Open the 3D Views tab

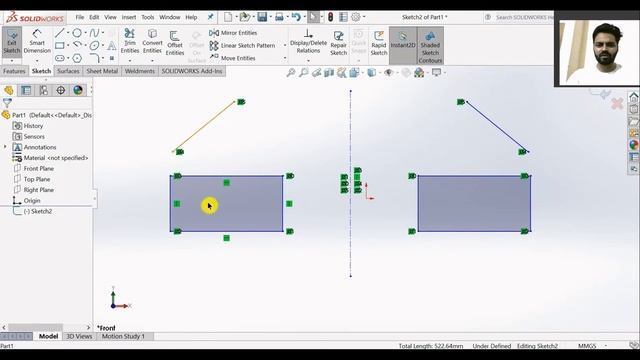(x=79, y=336)
